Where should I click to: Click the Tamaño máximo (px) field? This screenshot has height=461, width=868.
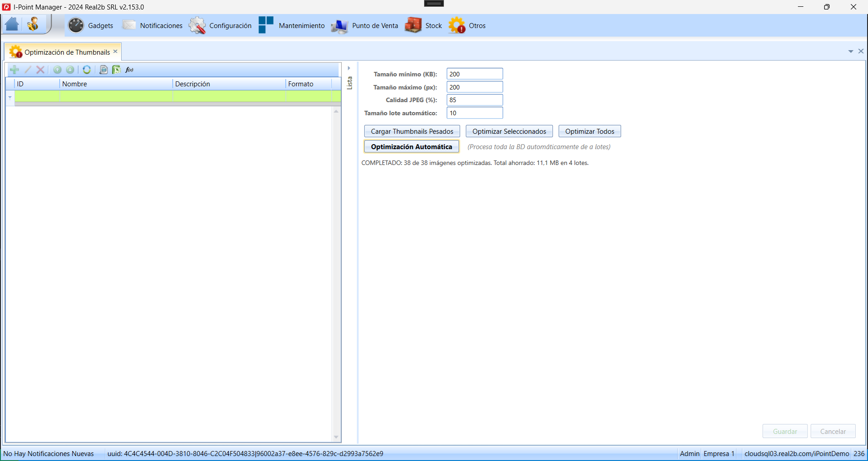click(475, 87)
